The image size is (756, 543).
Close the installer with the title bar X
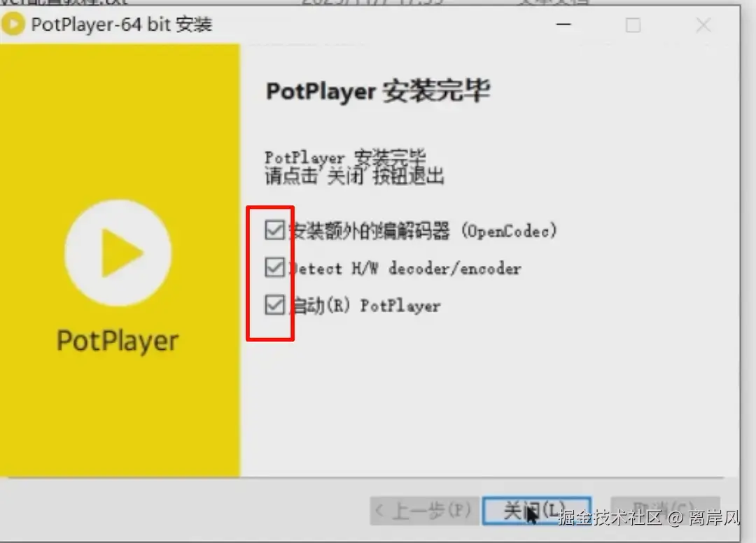pyautogui.click(x=703, y=24)
